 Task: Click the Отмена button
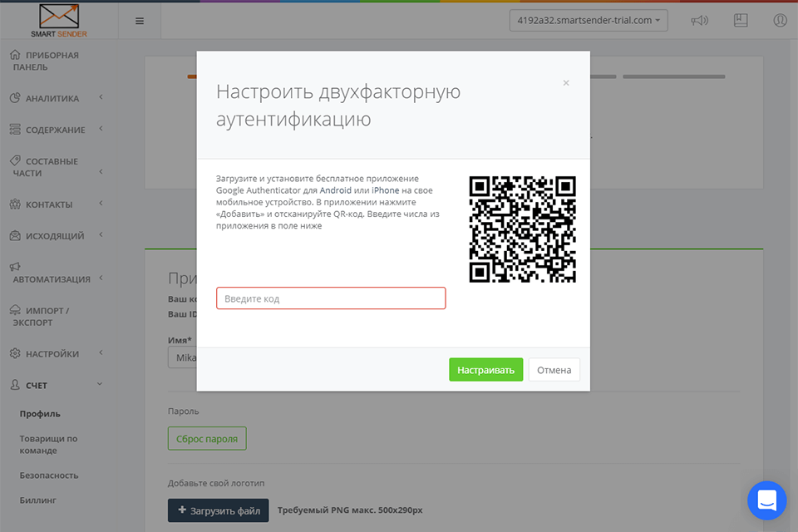click(554, 370)
